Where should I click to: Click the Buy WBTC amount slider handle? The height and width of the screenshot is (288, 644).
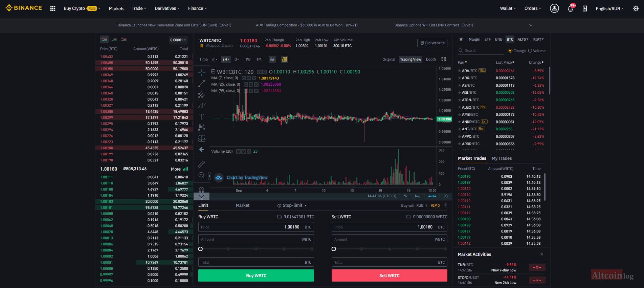[x=200, y=249]
